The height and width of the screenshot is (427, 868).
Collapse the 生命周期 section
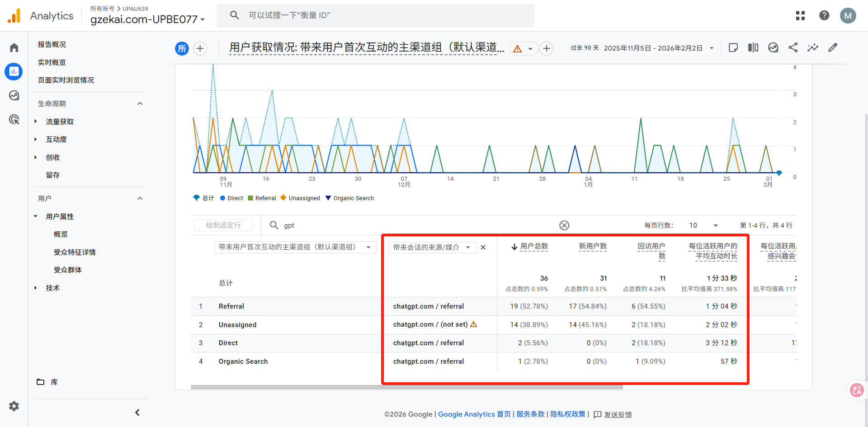[140, 104]
